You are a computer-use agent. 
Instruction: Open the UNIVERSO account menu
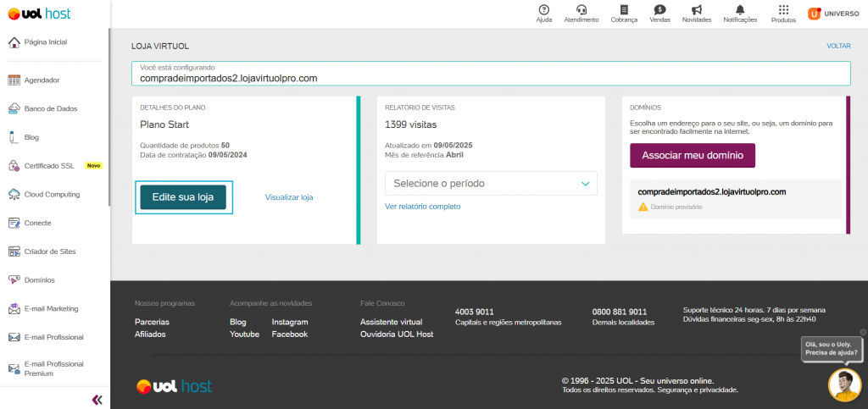[833, 14]
